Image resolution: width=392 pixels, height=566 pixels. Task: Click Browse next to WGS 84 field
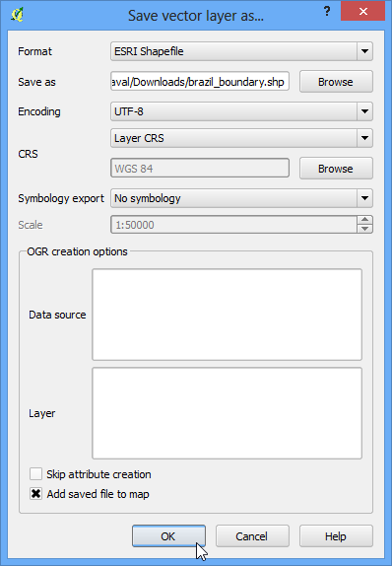tap(336, 169)
